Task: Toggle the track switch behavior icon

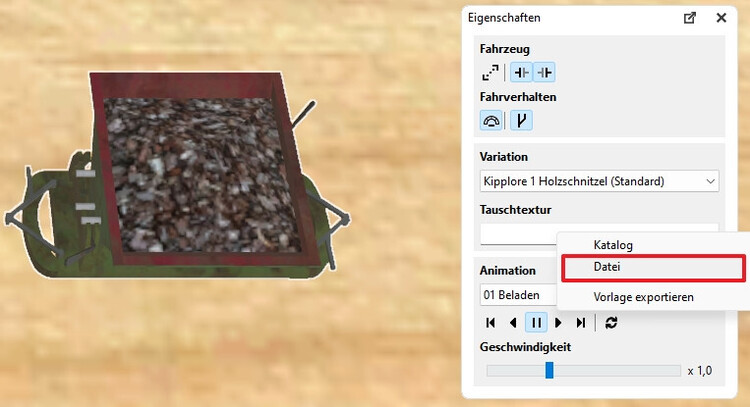Action: pyautogui.click(x=521, y=121)
